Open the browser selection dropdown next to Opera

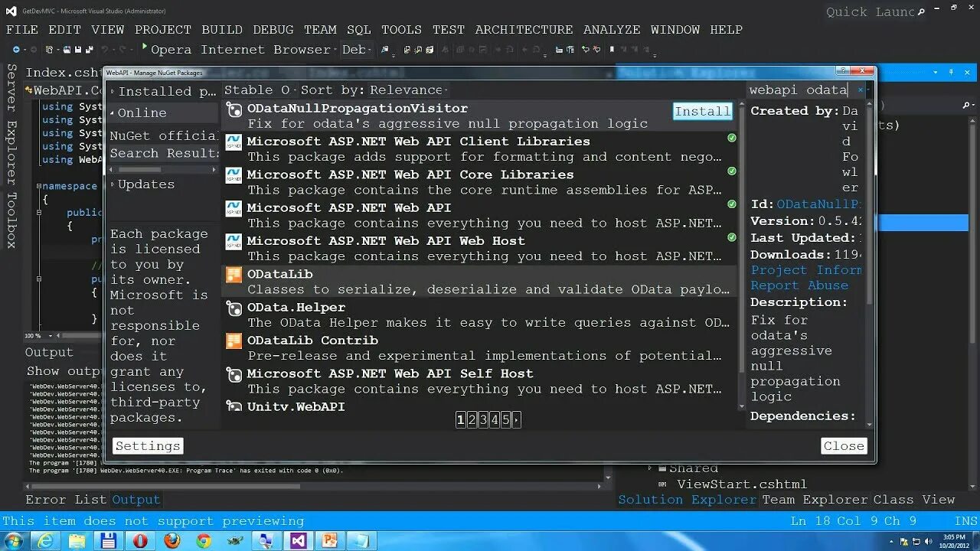coord(336,50)
